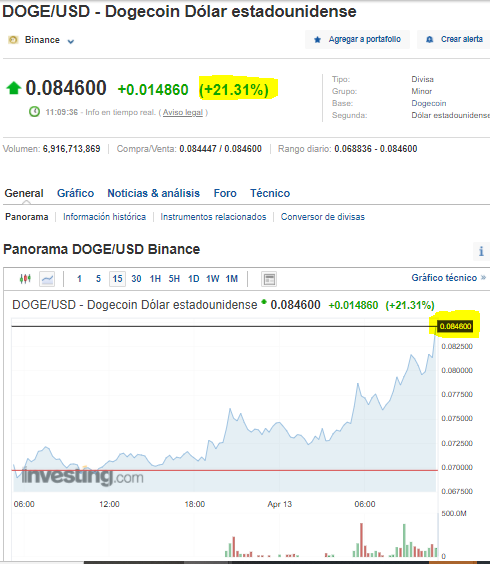Open Conversor de divisas link
This screenshot has height=564, width=490.
click(x=323, y=217)
